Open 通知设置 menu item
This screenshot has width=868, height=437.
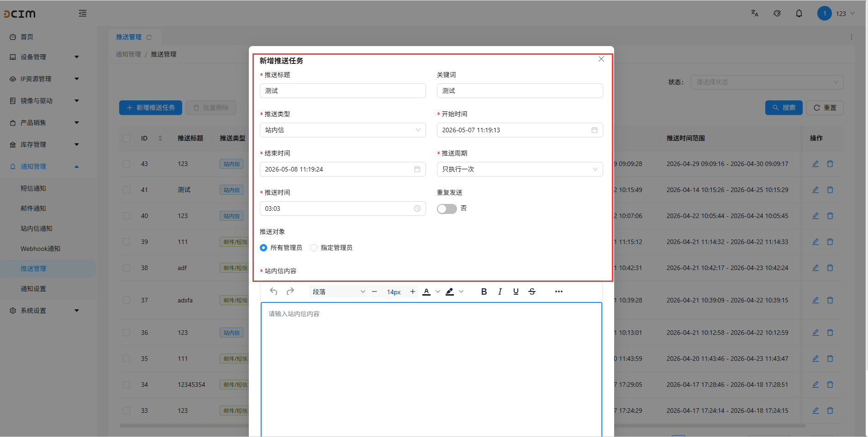[x=33, y=289]
